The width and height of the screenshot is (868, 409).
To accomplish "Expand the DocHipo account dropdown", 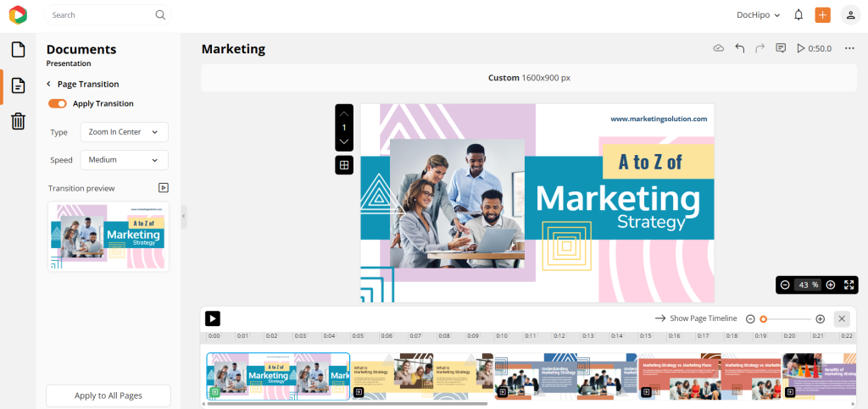I will (758, 15).
